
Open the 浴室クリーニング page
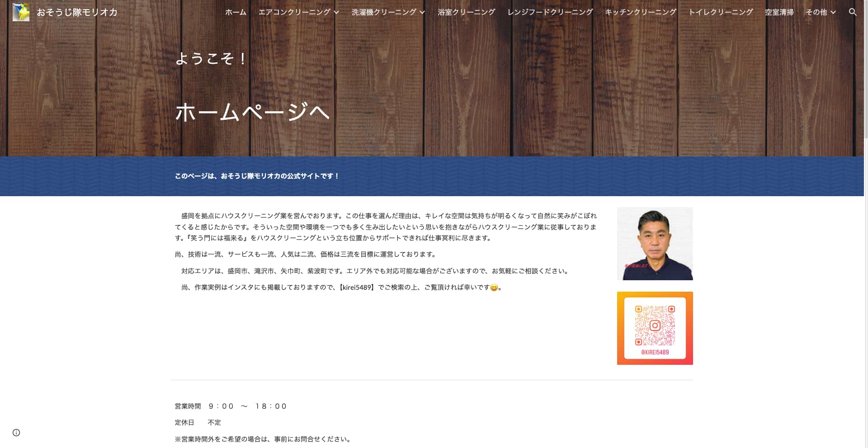pyautogui.click(x=466, y=12)
